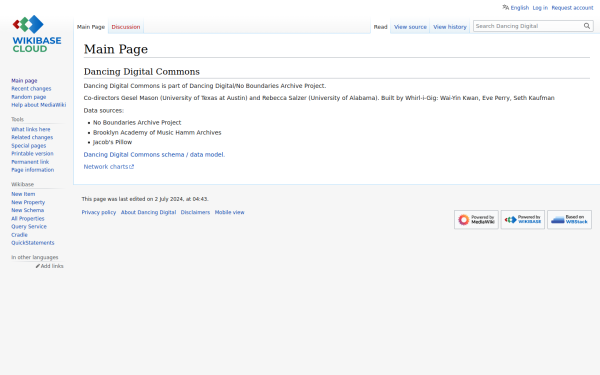Open the Powered by MediaWiki badge
This screenshot has height=375, width=600.
point(476,220)
